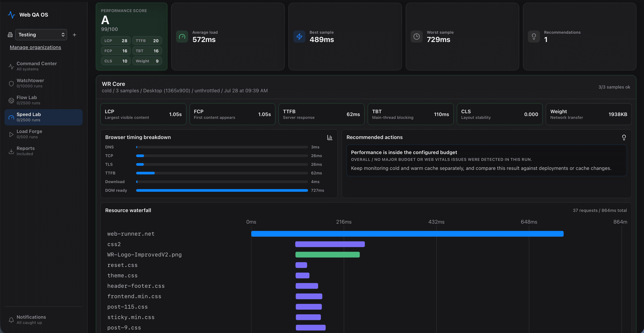Click the Download 4ms timing bar
Image resolution: width=644 pixels, height=333 pixels.
222,182
